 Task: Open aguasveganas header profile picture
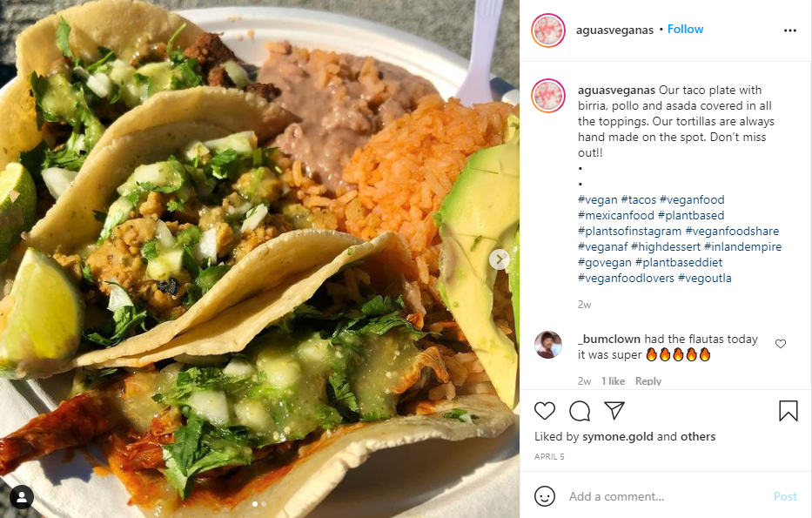point(548,30)
